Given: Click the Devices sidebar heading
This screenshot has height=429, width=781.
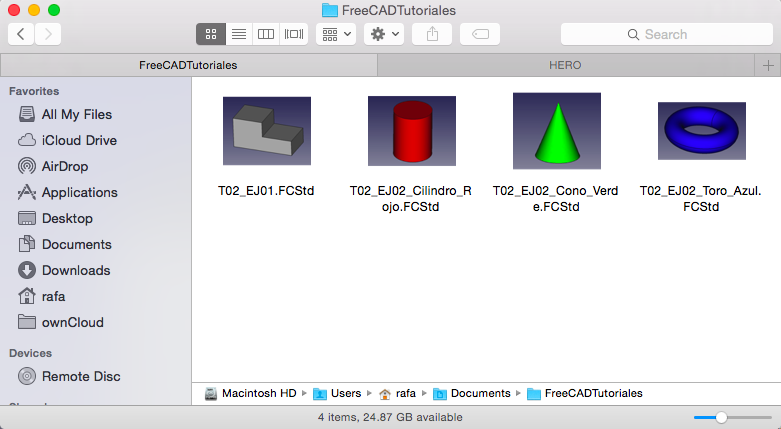Looking at the screenshot, I should [30, 353].
